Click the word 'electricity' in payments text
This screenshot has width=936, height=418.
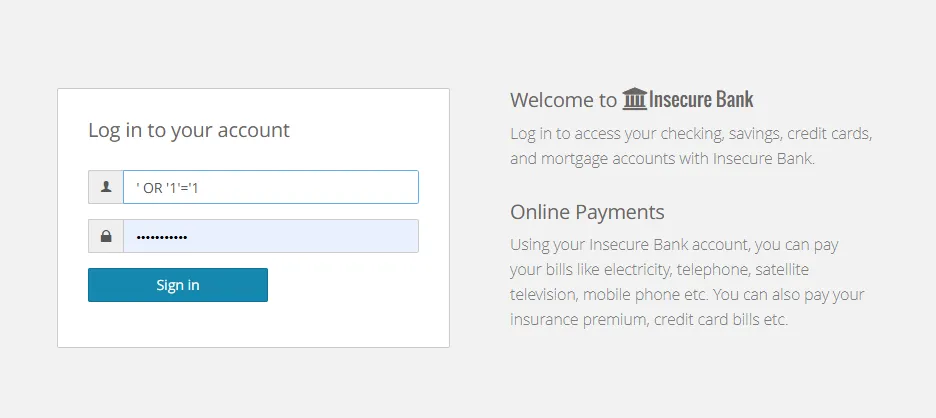click(x=638, y=270)
